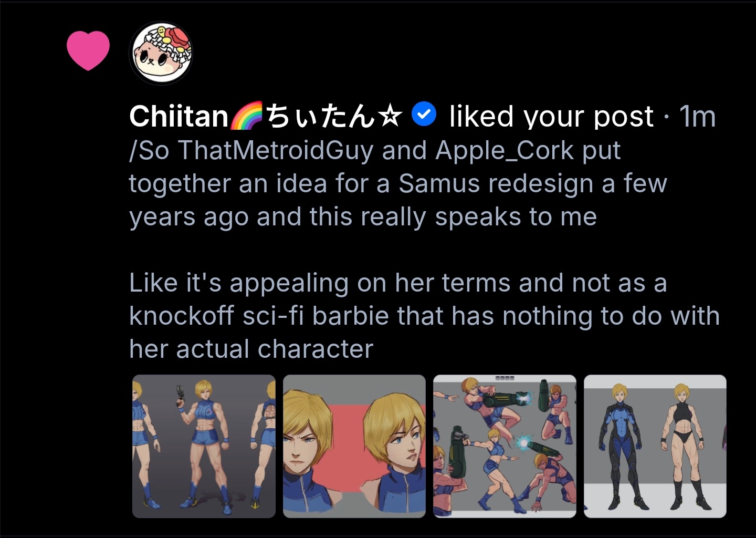Image resolution: width=756 pixels, height=538 pixels.
Task: Click the ThatMetroidGuy mention in the post
Action: (x=276, y=150)
